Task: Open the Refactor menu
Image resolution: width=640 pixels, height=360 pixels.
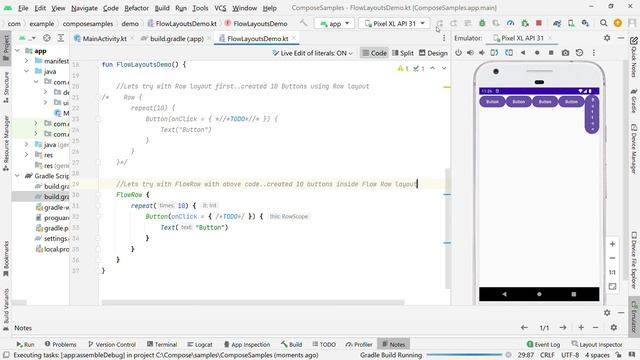Action: 136,8
